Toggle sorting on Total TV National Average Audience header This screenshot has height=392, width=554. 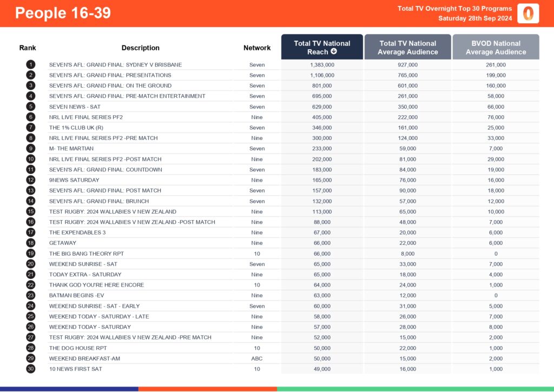point(407,47)
